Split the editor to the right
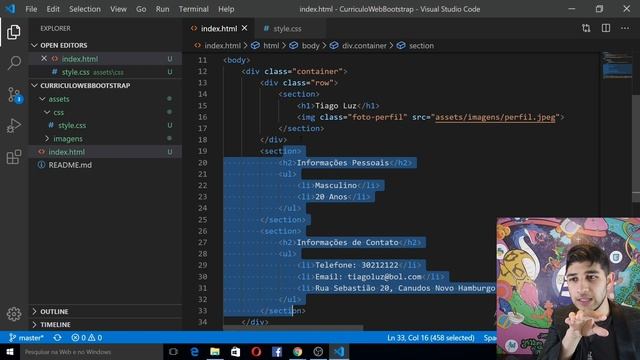 (606, 28)
